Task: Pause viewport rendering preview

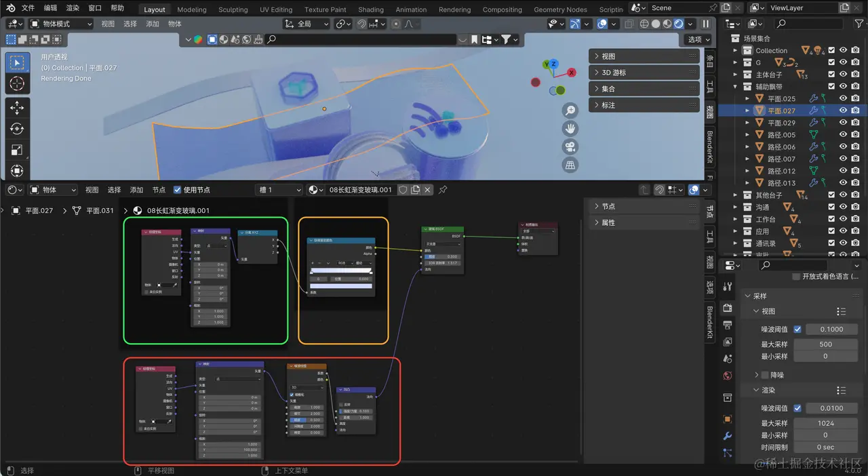Action: coord(706,24)
